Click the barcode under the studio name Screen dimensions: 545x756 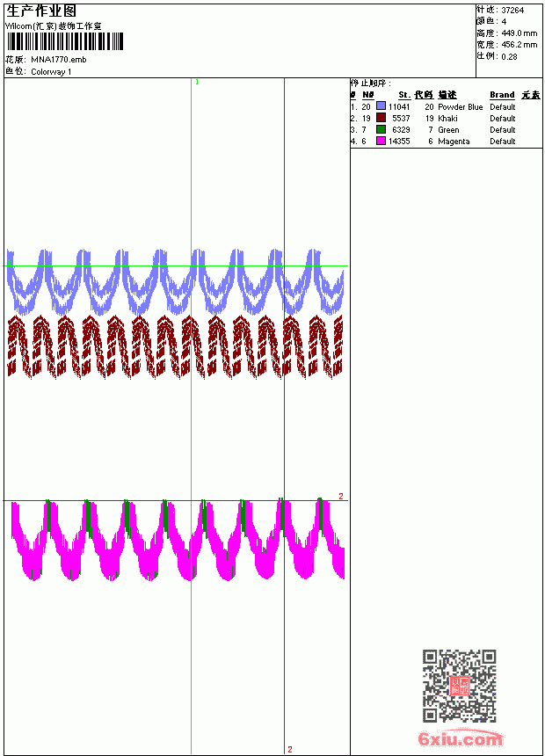[65, 41]
